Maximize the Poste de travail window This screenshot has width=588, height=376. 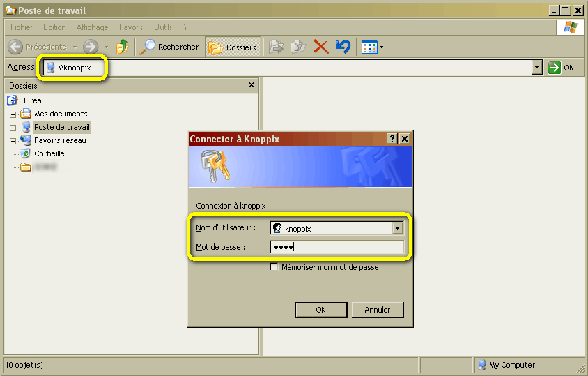(566, 10)
